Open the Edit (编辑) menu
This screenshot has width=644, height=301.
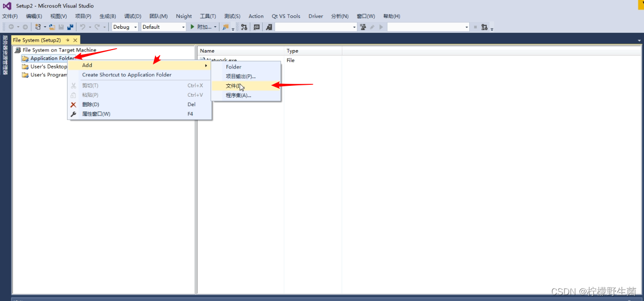coord(34,16)
